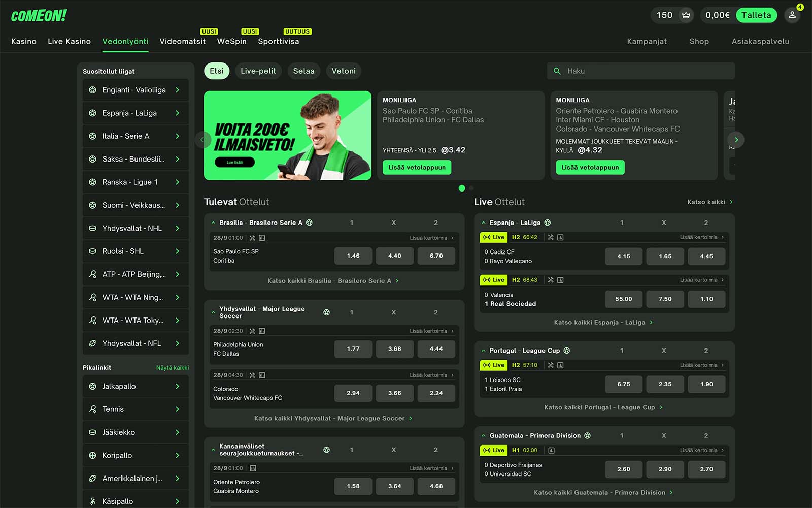The height and width of the screenshot is (508, 812).
Task: Open statistics icon for Valencia live match
Action: 560,280
